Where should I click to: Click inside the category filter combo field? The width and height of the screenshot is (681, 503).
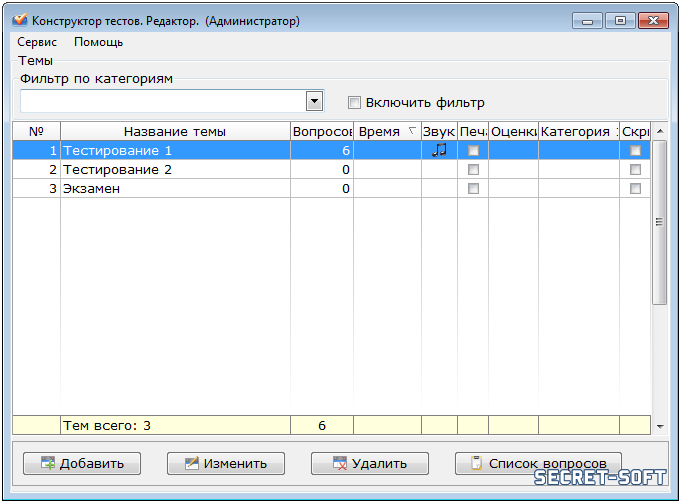(x=162, y=101)
